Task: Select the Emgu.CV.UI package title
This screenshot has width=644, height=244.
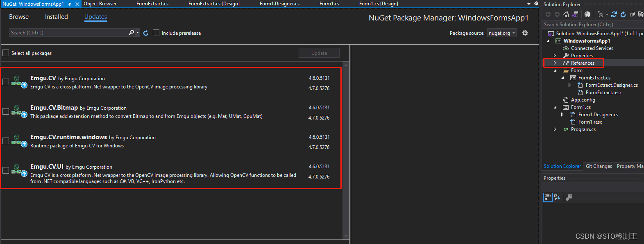Action: 47,167
